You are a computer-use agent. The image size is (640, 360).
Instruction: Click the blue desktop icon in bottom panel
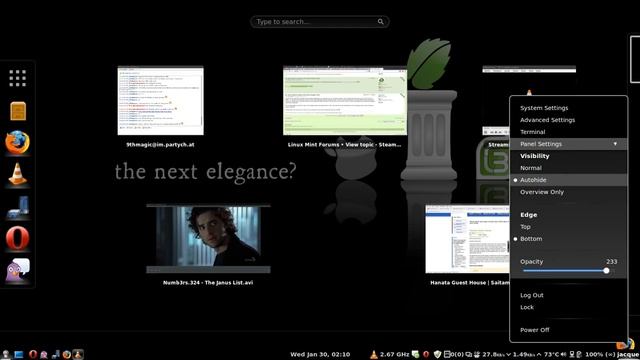pyautogui.click(x=18, y=355)
